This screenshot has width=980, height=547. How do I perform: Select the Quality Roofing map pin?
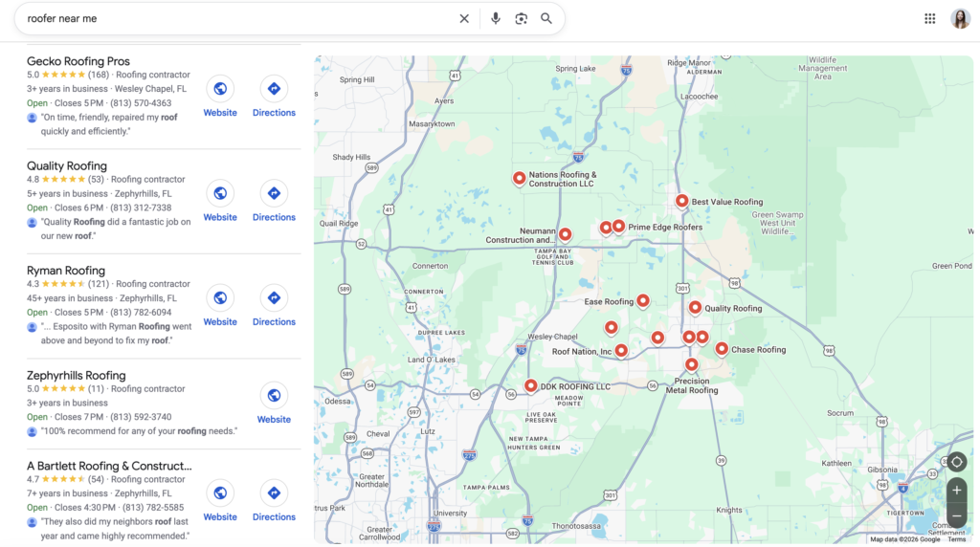coord(695,308)
